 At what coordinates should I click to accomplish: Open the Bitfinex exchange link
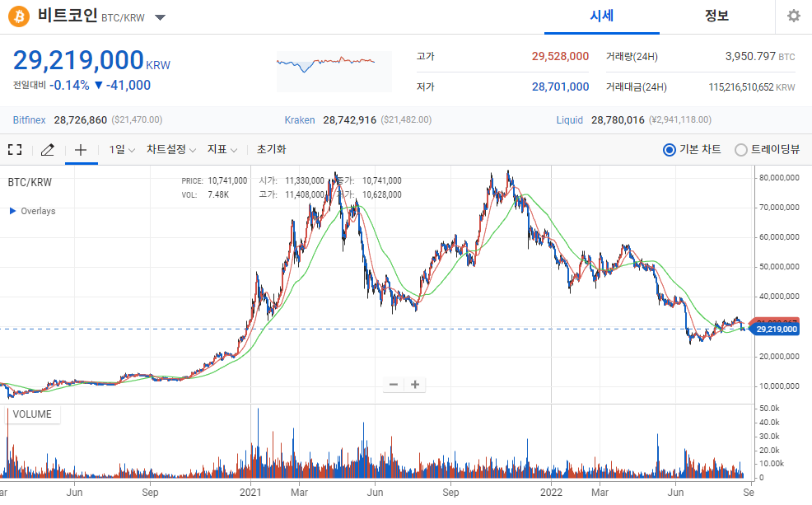click(29, 120)
